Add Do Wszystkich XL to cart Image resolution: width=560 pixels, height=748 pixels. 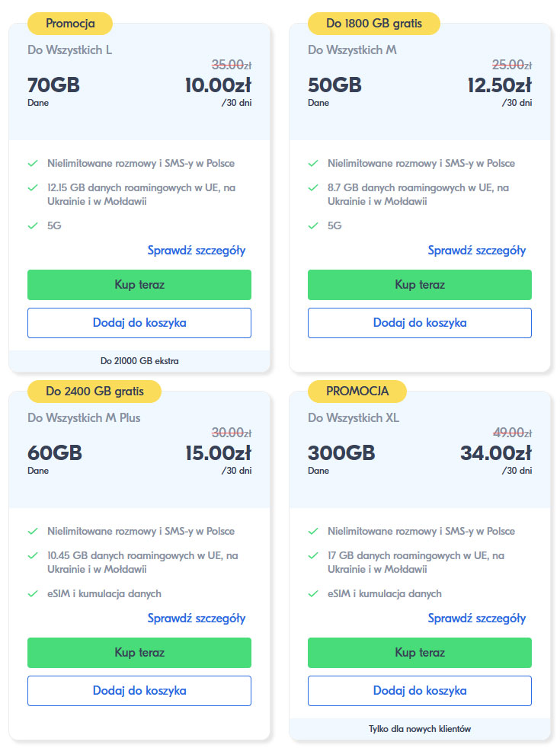[419, 691]
